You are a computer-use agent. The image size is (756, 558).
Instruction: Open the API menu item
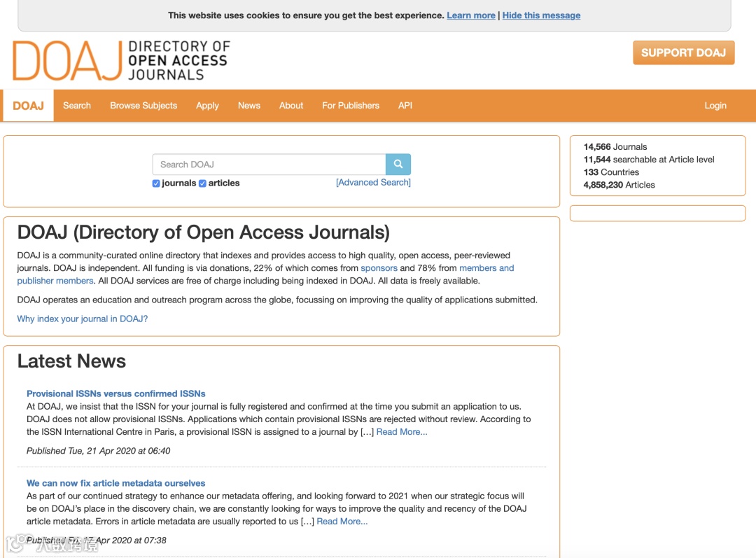click(x=405, y=106)
